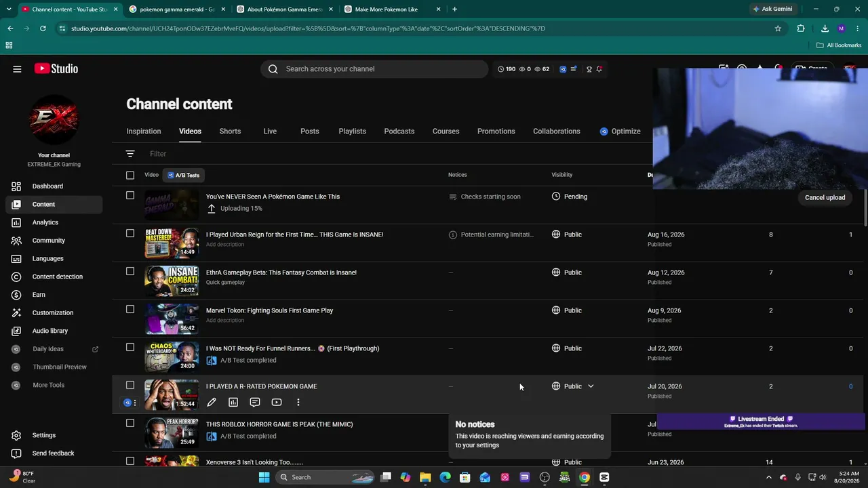Open the Courses tab

point(446,131)
